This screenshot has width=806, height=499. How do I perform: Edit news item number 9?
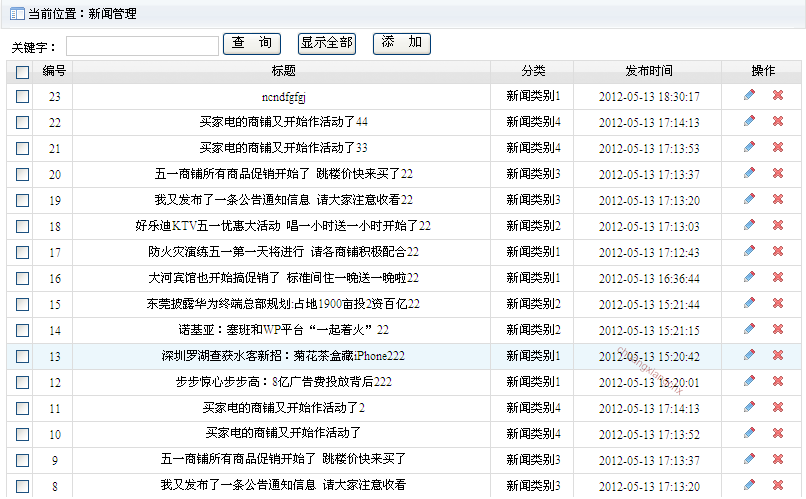point(749,458)
